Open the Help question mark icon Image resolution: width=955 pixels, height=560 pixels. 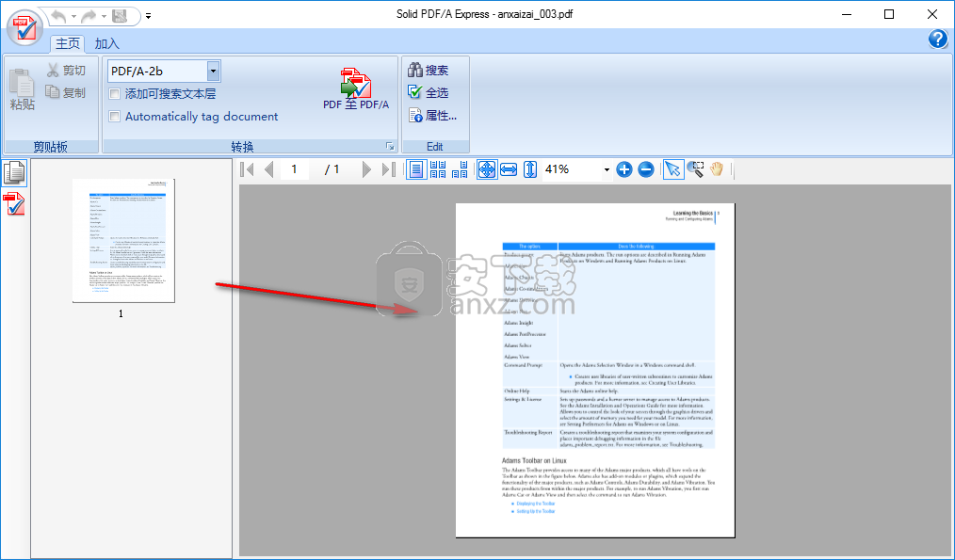tap(937, 40)
